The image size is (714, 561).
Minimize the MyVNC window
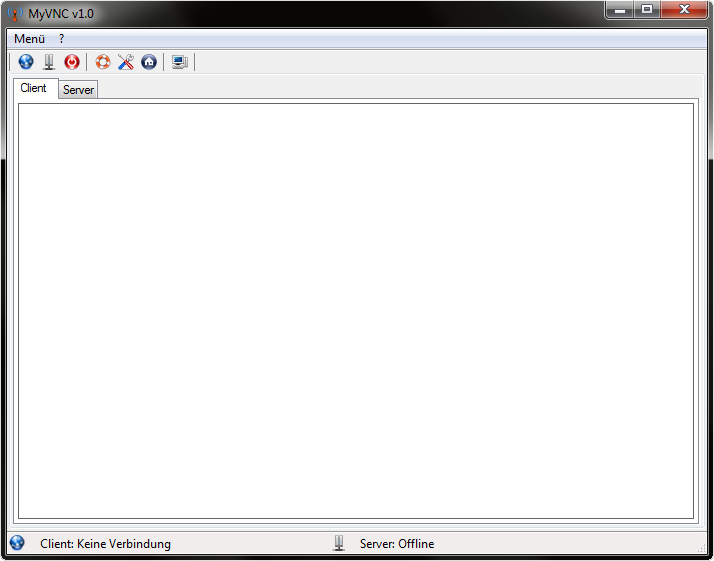coord(619,10)
